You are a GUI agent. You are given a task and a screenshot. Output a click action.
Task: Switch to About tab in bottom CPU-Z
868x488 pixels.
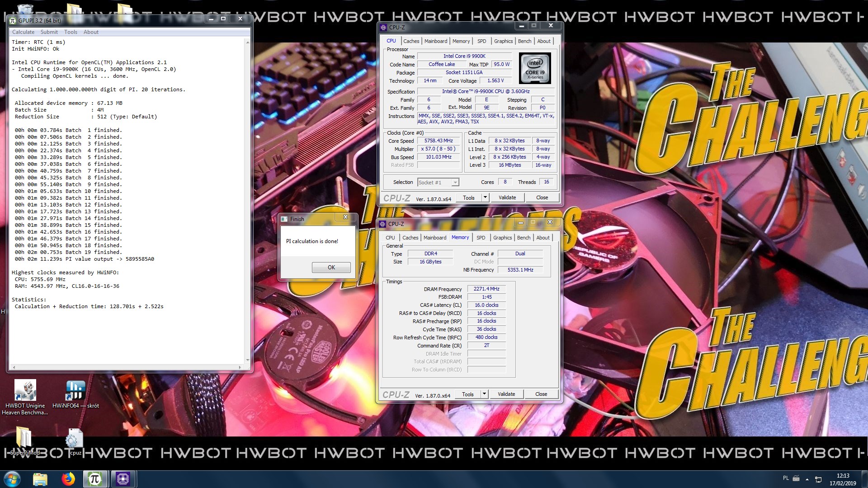(x=543, y=238)
